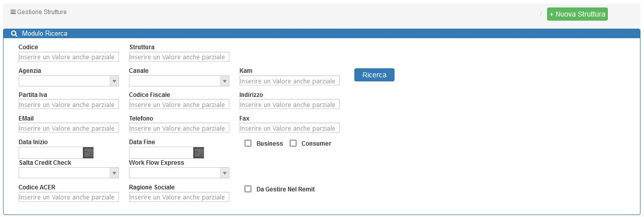This screenshot has height=217, width=644.
Task: Click into the Partita Iva field
Action: 69,104
